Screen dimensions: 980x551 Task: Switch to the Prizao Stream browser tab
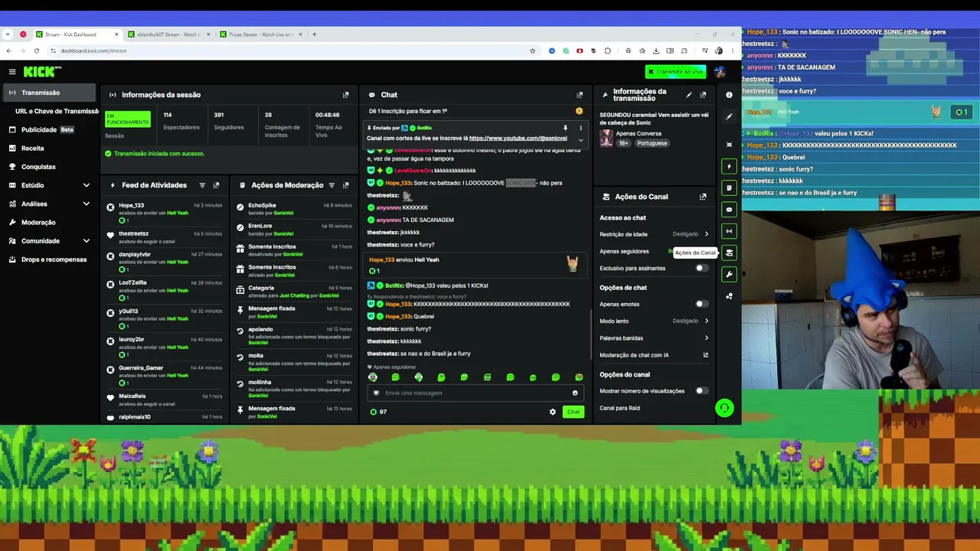coord(260,34)
